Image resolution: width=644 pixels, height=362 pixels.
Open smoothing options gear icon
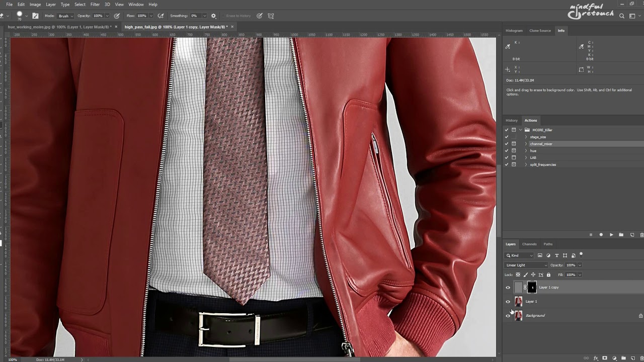213,16
